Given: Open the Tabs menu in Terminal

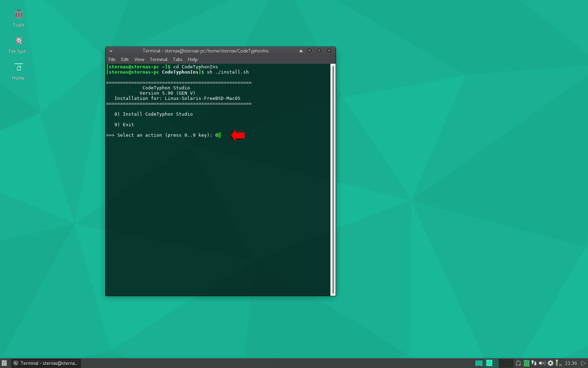Looking at the screenshot, I should coord(177,60).
